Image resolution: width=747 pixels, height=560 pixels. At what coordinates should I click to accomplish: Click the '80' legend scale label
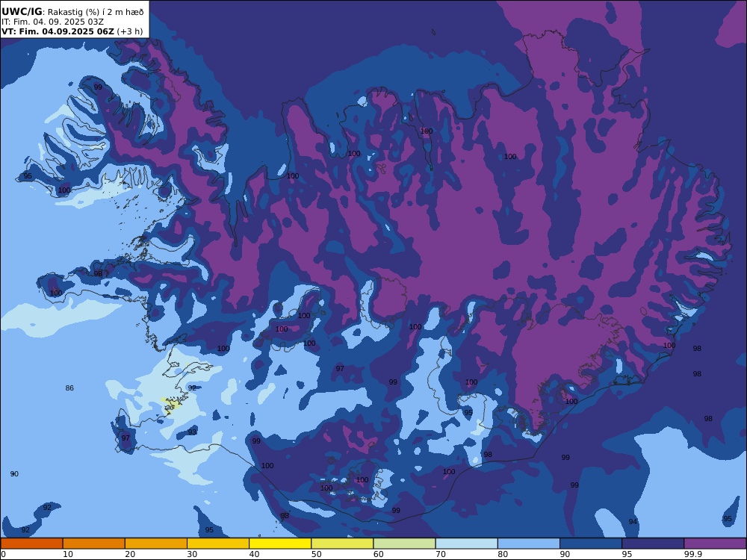tap(503, 554)
